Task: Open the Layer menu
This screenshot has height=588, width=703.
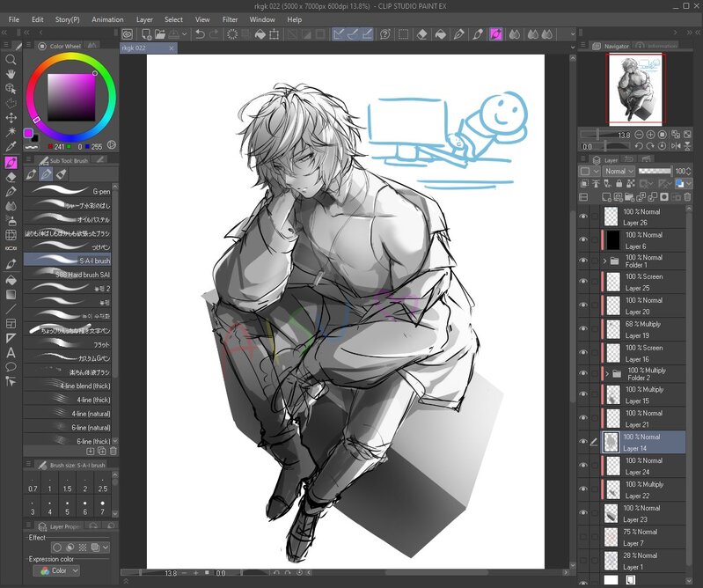Action: (x=144, y=19)
